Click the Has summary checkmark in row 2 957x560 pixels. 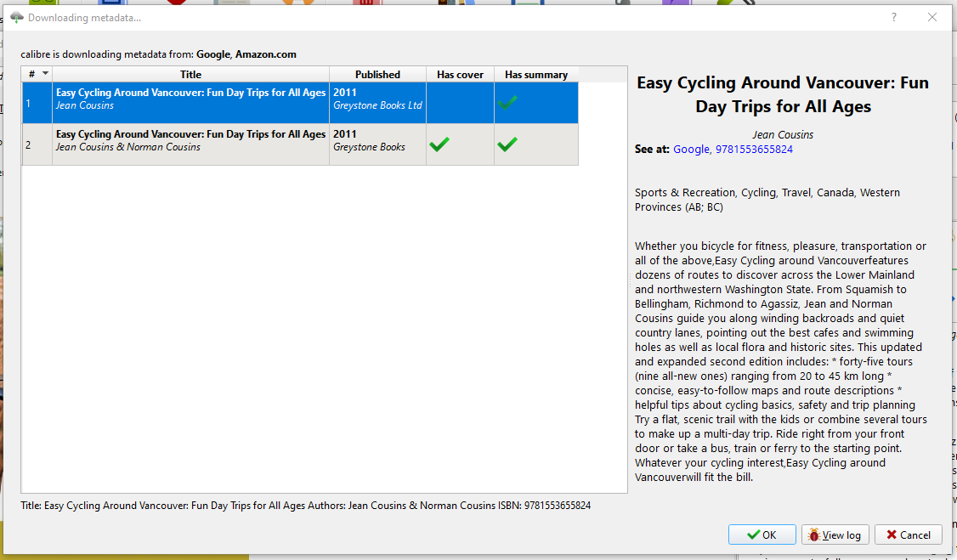(507, 144)
